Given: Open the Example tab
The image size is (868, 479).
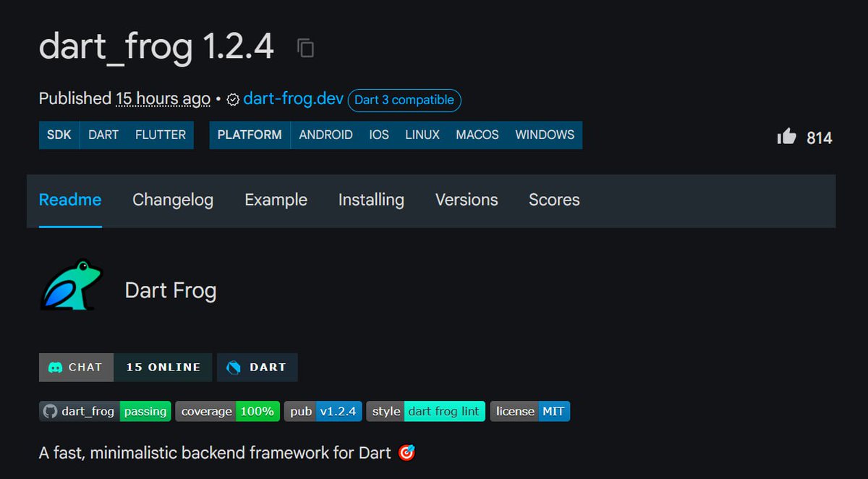Looking at the screenshot, I should pyautogui.click(x=276, y=200).
